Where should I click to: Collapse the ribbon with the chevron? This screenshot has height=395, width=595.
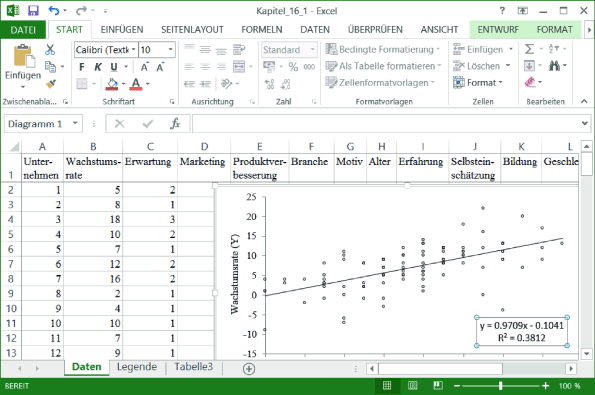click(584, 101)
